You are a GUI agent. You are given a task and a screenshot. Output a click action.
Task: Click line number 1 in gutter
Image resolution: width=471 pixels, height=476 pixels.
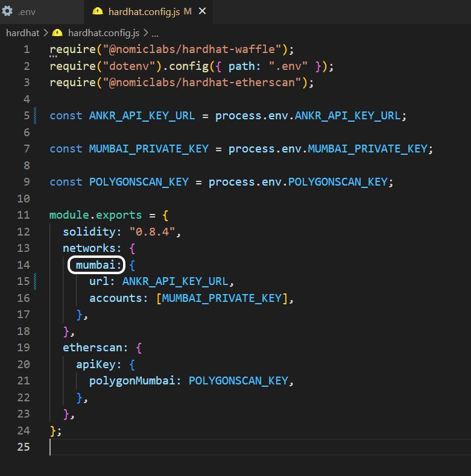[27, 49]
